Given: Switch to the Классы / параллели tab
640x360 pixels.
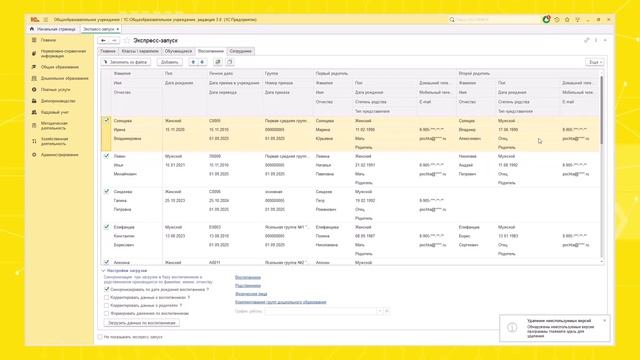Looking at the screenshot, I should click(140, 51).
